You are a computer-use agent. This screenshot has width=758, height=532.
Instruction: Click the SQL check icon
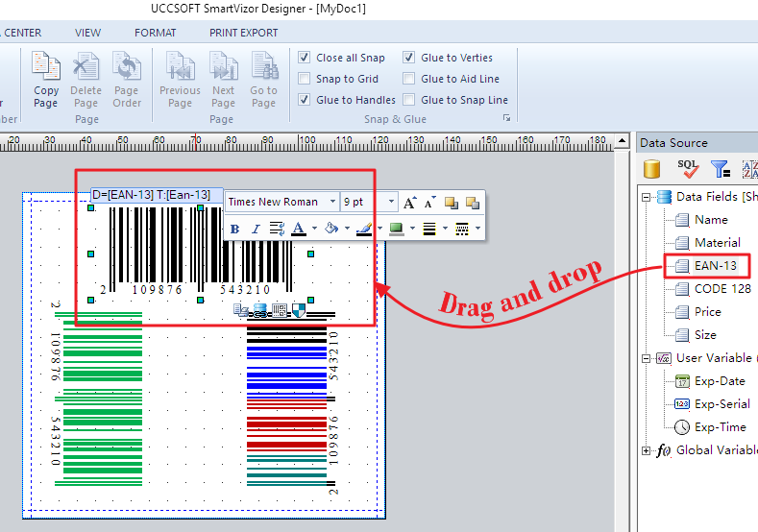point(688,169)
